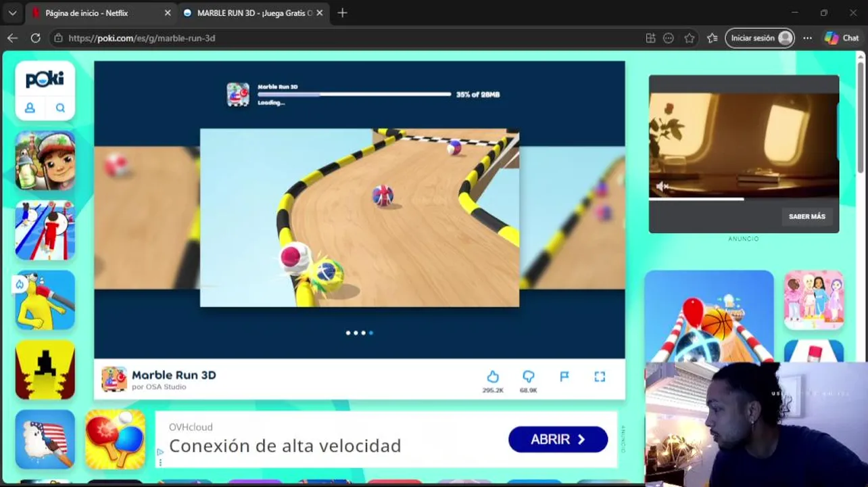Screen dimensions: 868x487
Task: Click the center game preview image
Action: [x=360, y=218]
